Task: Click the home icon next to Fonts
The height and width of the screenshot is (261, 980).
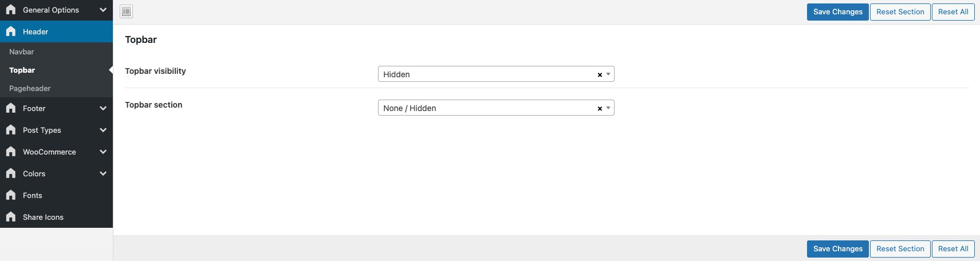Action: pos(11,195)
